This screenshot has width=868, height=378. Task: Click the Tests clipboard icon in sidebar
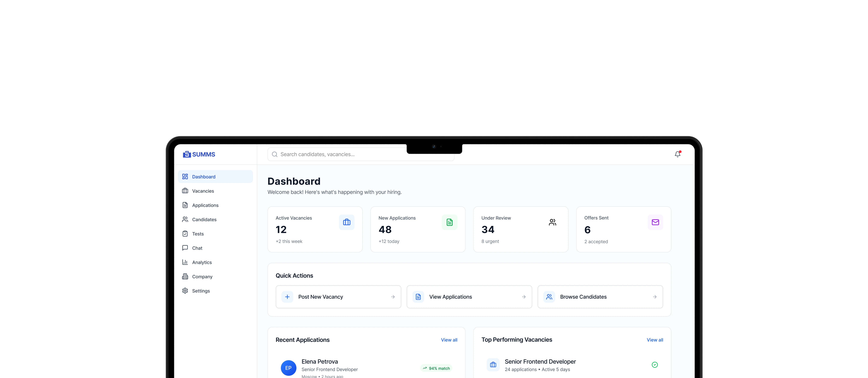point(185,234)
